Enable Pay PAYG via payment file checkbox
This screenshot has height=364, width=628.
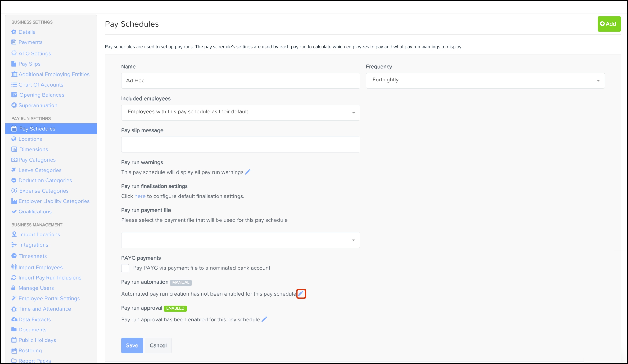pos(125,268)
